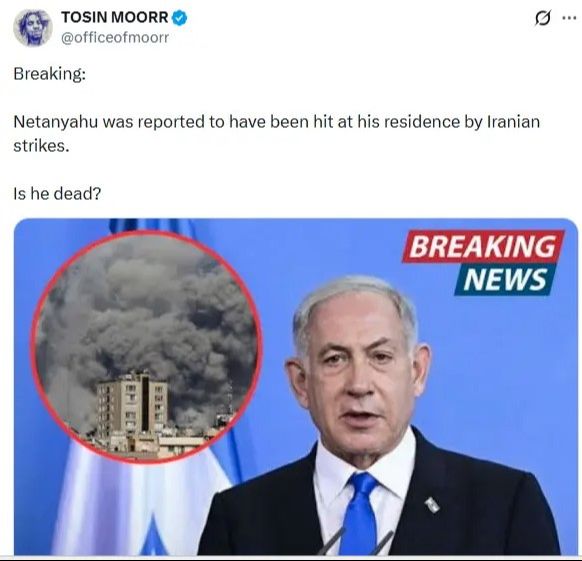Screen dimensions: 582x561
Task: Click the red BREAKING banner in image
Action: pyautogui.click(x=483, y=247)
